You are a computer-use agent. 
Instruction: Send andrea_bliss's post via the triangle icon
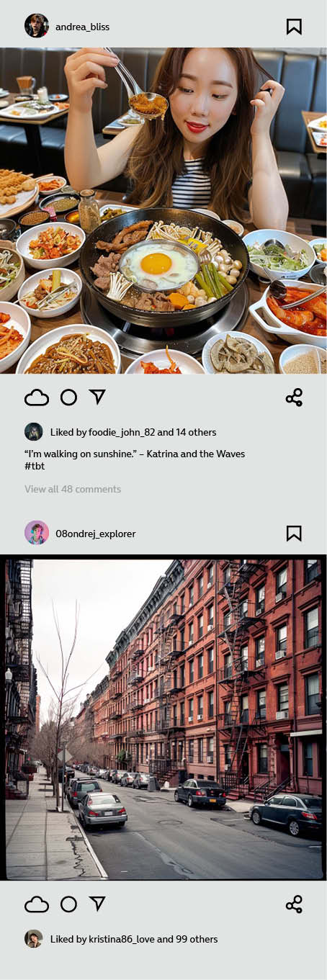97,397
